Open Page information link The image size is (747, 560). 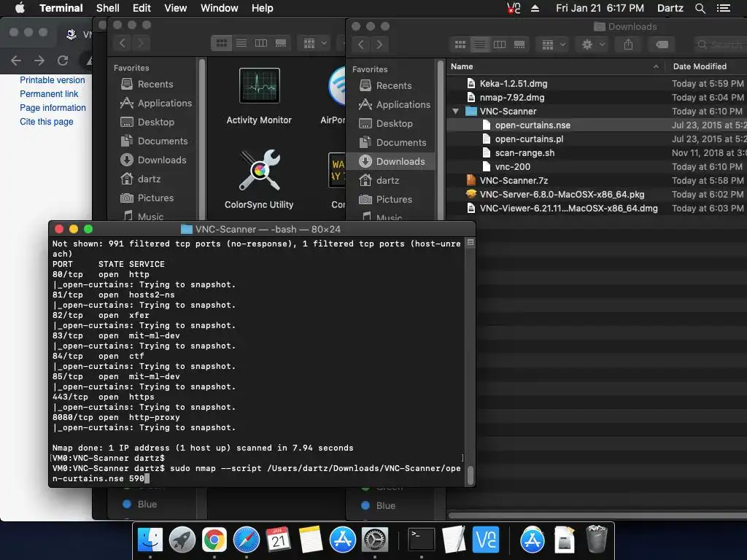[x=53, y=108]
